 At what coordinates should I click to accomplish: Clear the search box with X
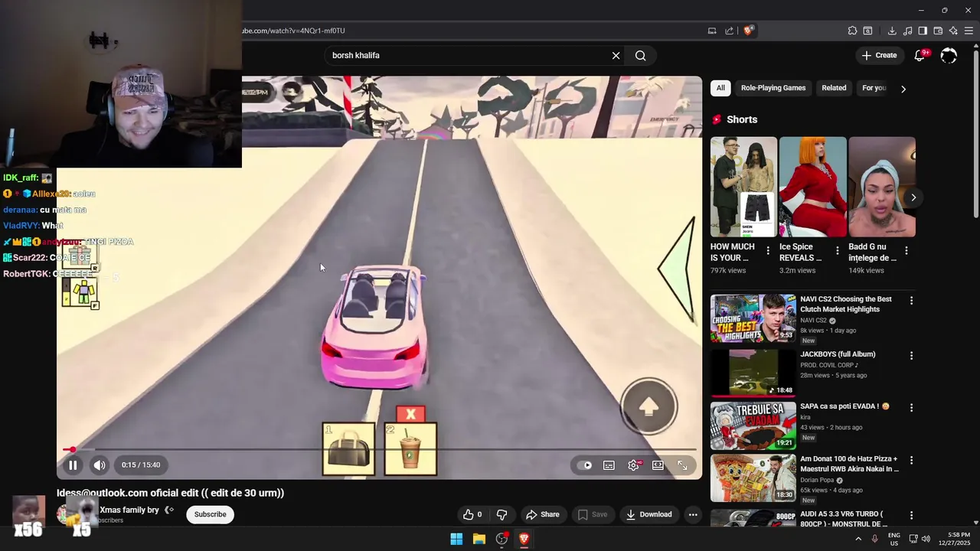616,55
